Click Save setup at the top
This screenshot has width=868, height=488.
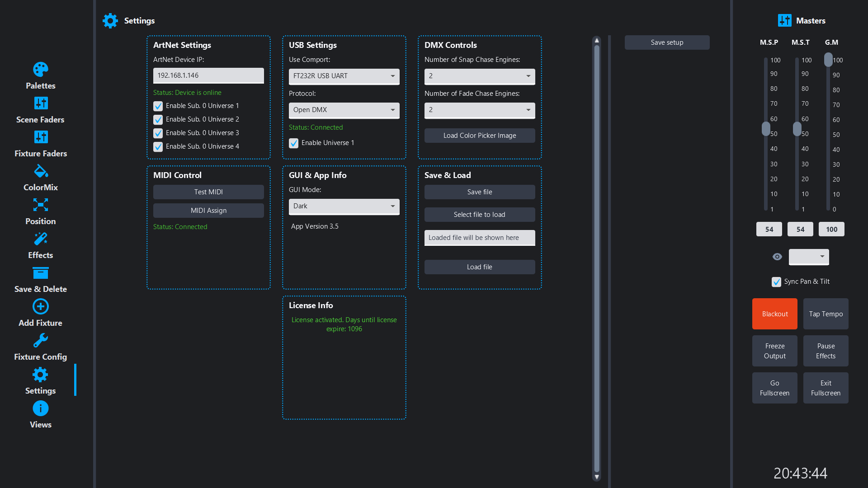pos(667,42)
